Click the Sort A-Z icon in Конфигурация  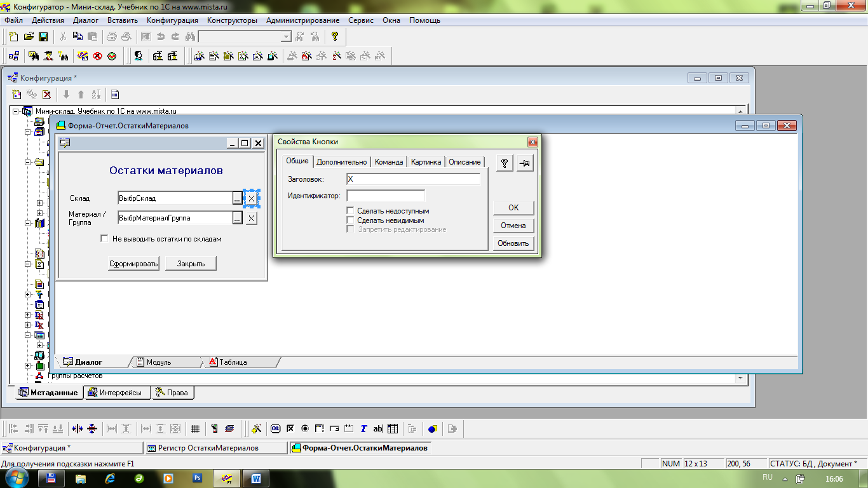pyautogui.click(x=95, y=95)
